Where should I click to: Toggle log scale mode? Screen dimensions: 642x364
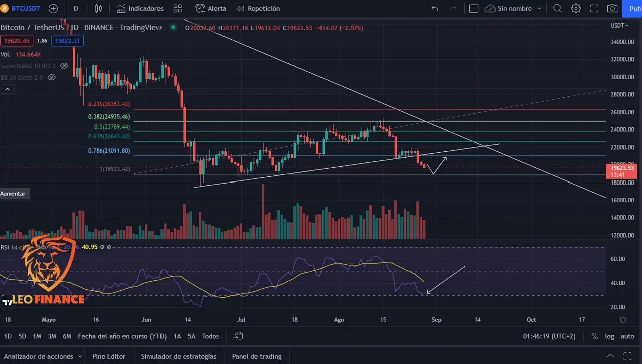(x=609, y=336)
